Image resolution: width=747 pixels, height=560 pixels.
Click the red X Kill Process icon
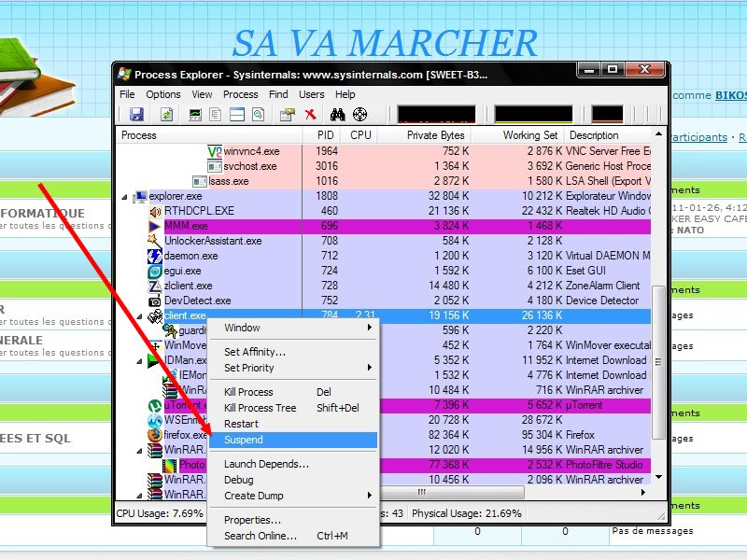coord(311,114)
